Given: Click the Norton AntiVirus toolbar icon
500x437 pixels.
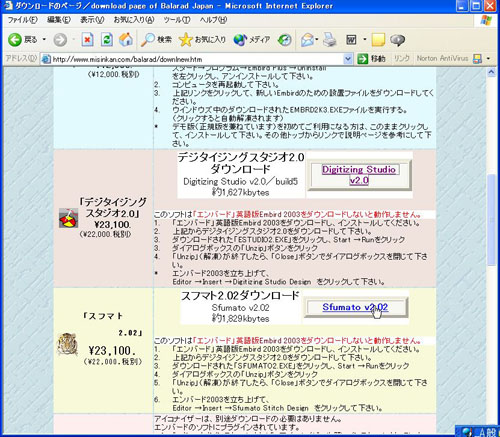Looking at the screenshot, I should (477, 59).
